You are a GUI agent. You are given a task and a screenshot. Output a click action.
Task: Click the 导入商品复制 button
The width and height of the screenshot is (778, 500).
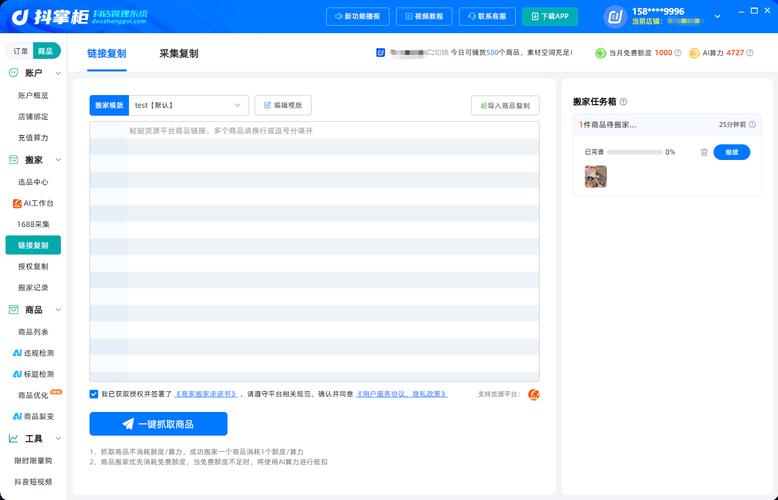[505, 105]
